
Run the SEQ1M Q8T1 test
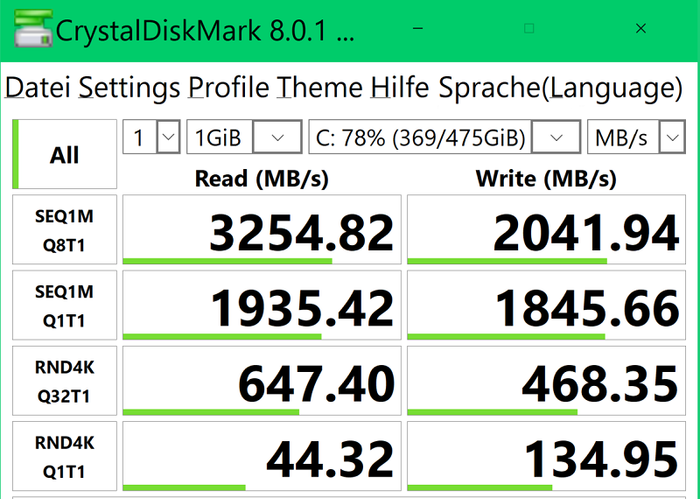(x=65, y=229)
